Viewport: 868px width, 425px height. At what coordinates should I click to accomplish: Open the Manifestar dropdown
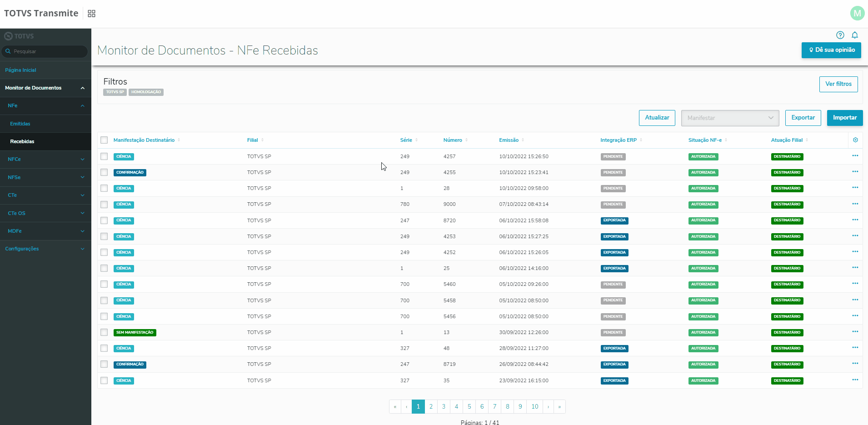coord(730,118)
